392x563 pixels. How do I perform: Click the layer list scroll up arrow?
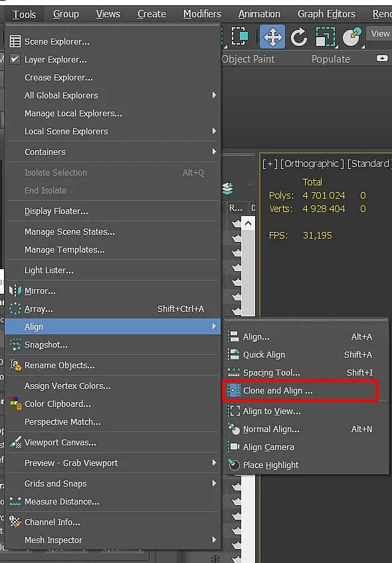tap(248, 224)
